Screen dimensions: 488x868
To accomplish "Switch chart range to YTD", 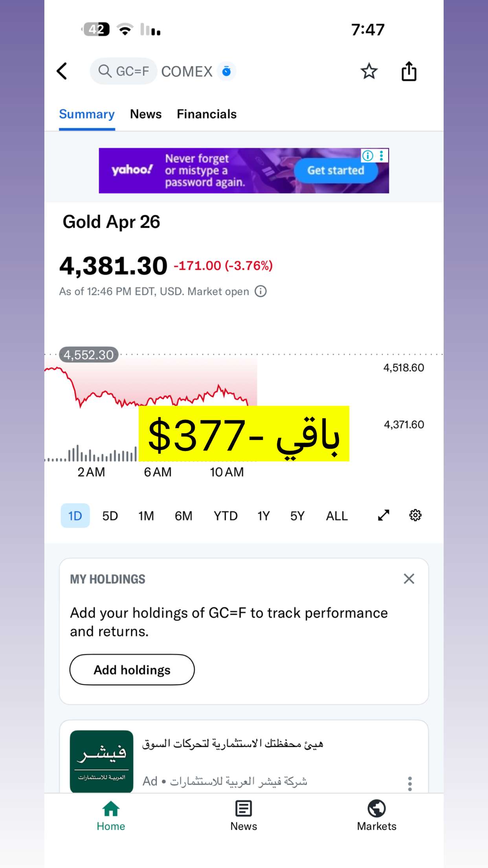I will [226, 515].
